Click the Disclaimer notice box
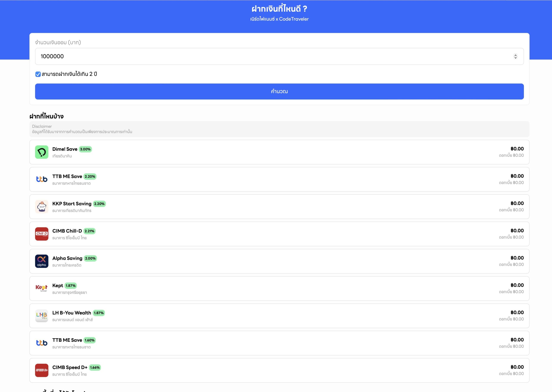 tap(279, 129)
